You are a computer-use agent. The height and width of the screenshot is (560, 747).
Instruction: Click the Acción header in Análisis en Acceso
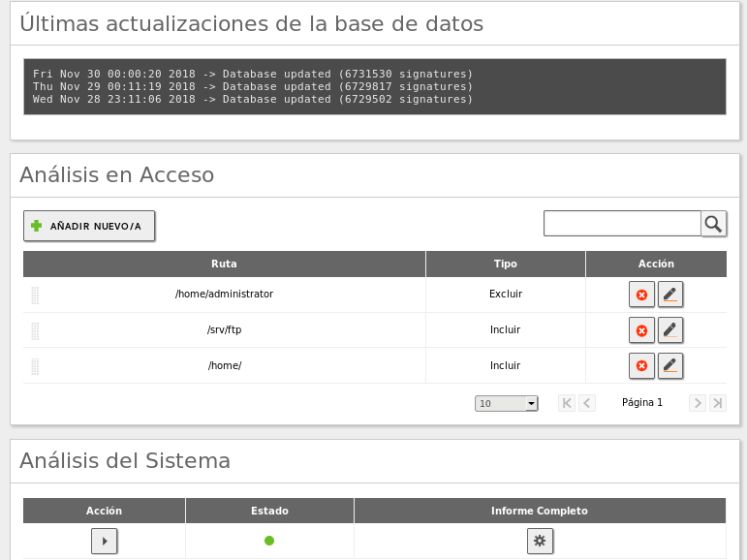pos(656,264)
